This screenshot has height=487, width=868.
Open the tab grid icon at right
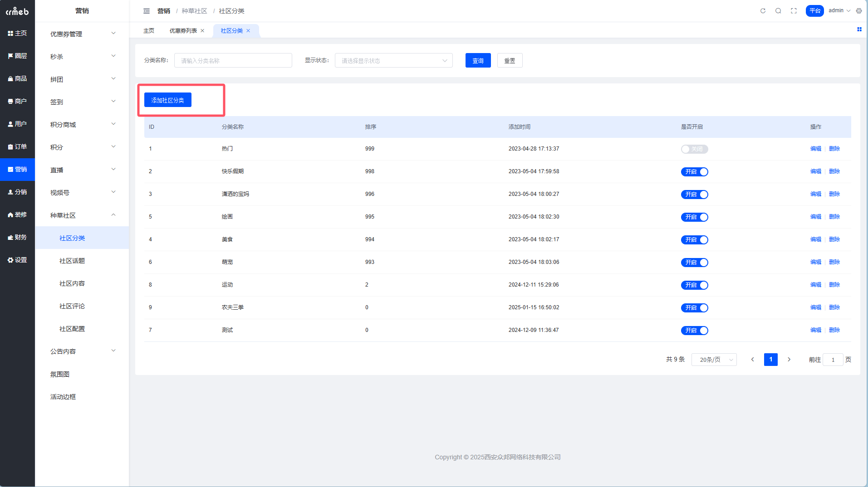pos(859,29)
